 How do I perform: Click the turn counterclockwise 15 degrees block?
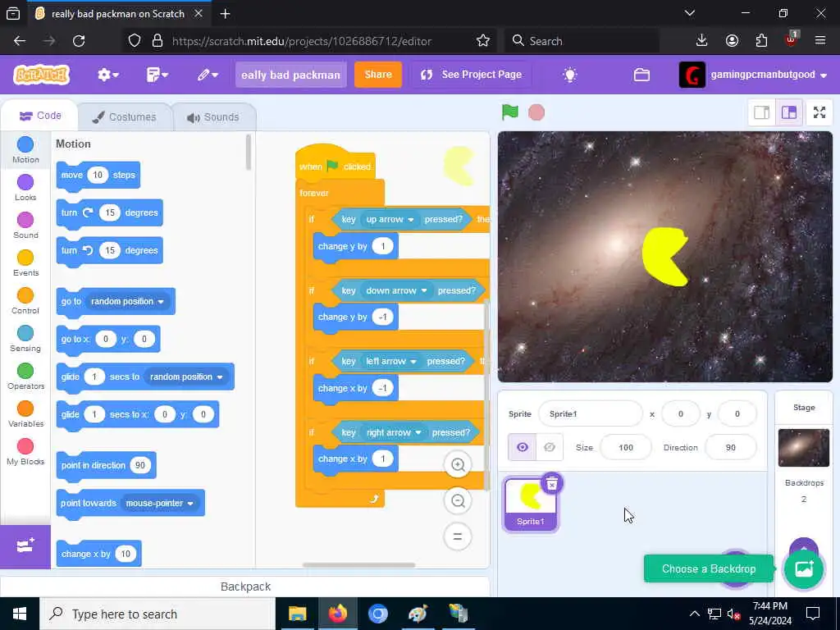point(109,250)
